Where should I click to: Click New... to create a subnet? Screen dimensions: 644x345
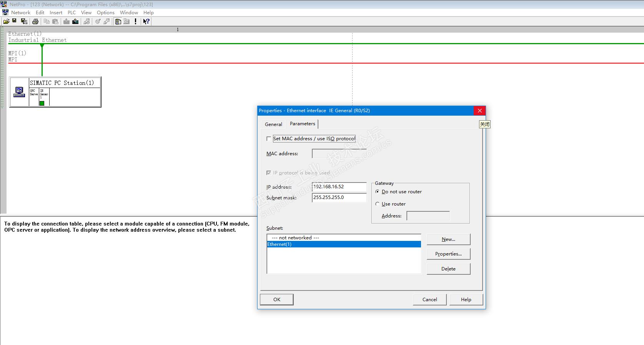coord(448,239)
